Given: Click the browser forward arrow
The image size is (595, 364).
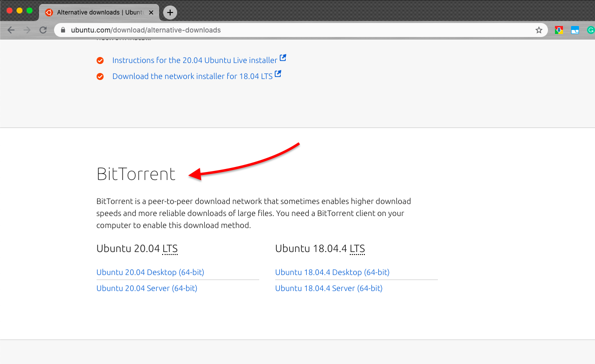Looking at the screenshot, I should tap(27, 30).
